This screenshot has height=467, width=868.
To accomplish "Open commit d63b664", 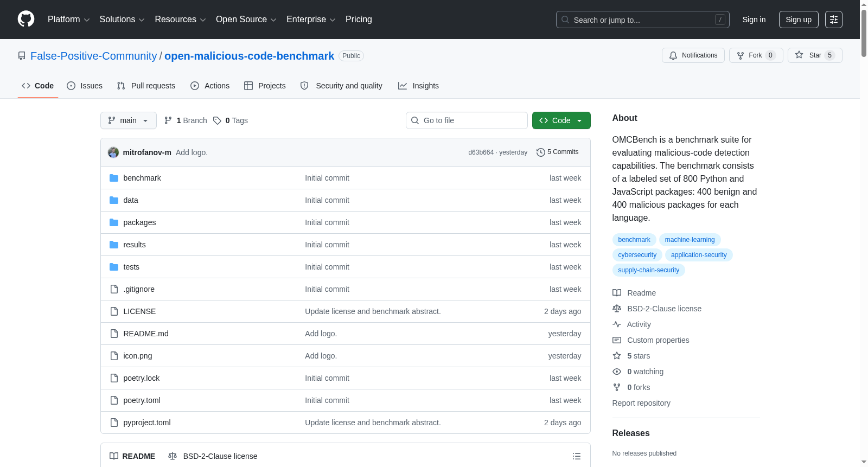I will [481, 152].
